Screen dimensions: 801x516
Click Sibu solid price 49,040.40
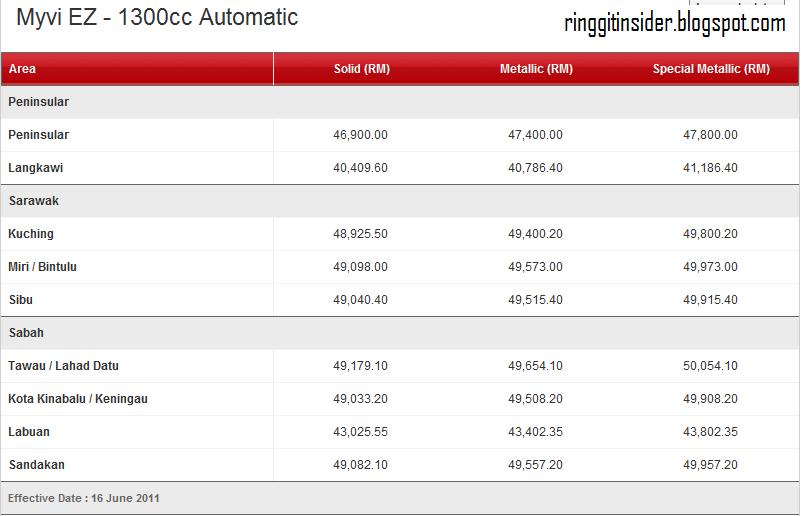(360, 300)
